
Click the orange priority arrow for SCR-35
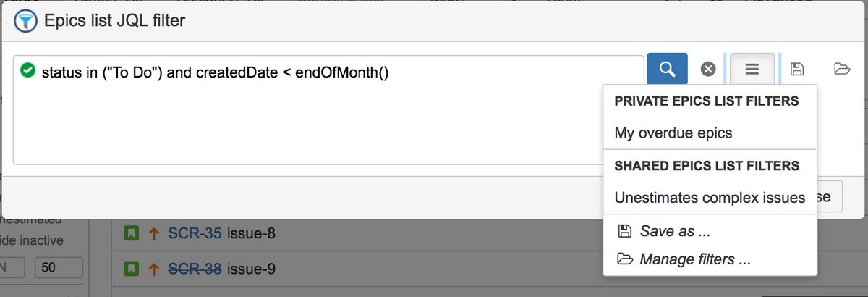153,234
